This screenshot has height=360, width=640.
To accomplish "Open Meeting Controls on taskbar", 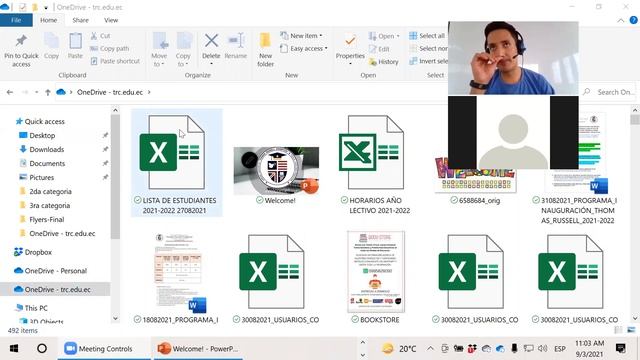I will (x=104, y=349).
